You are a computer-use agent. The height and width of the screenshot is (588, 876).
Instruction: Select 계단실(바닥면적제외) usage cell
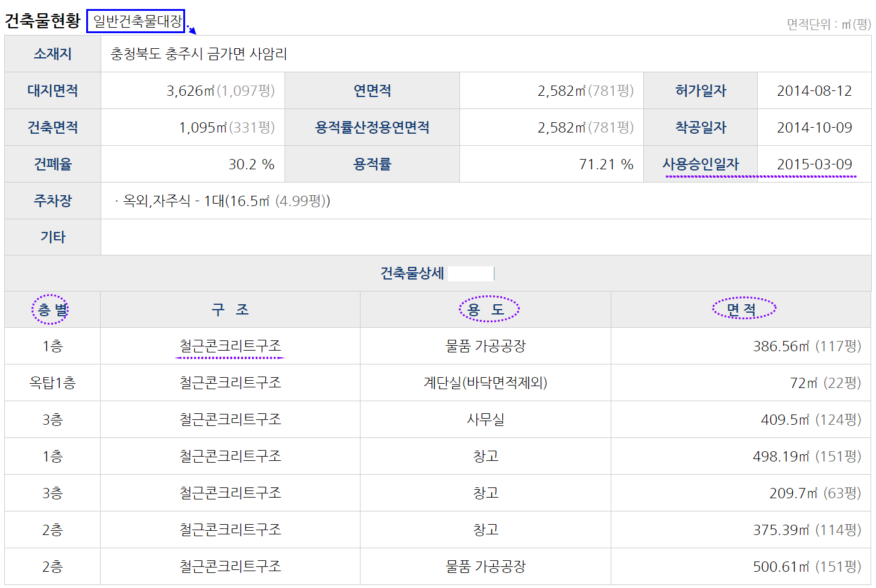point(485,383)
